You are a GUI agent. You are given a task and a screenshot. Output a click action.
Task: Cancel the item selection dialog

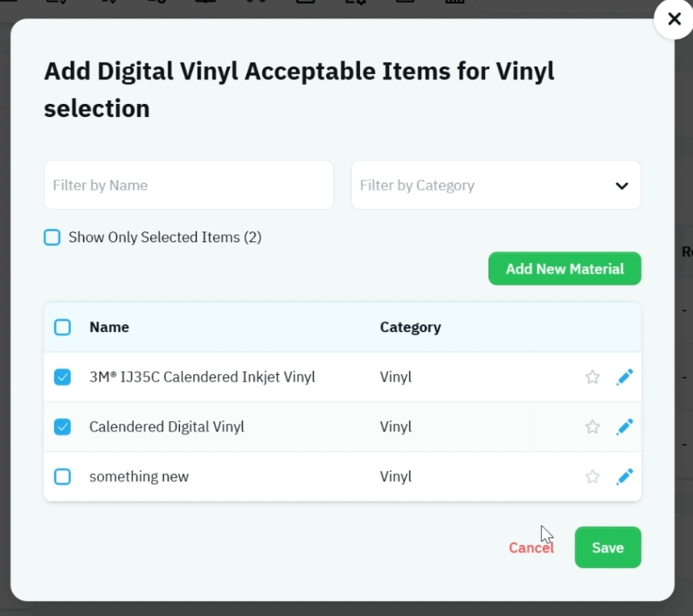pos(530,548)
